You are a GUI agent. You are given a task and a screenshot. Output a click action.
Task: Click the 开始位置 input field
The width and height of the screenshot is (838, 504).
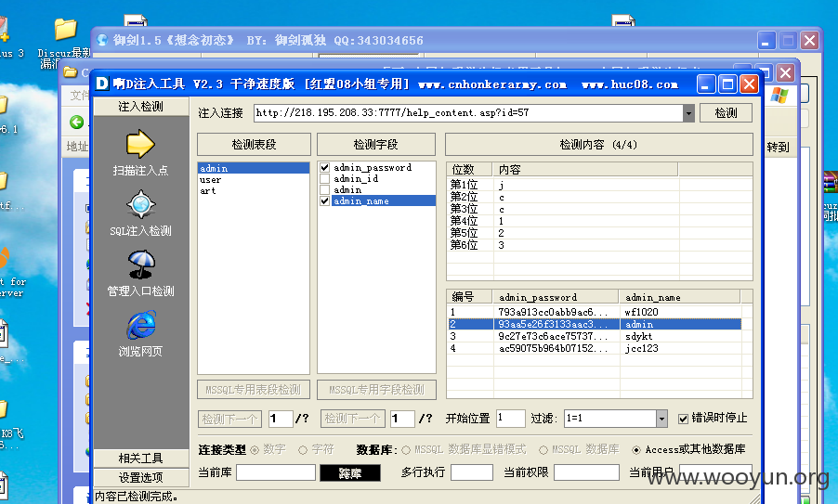[x=510, y=419]
